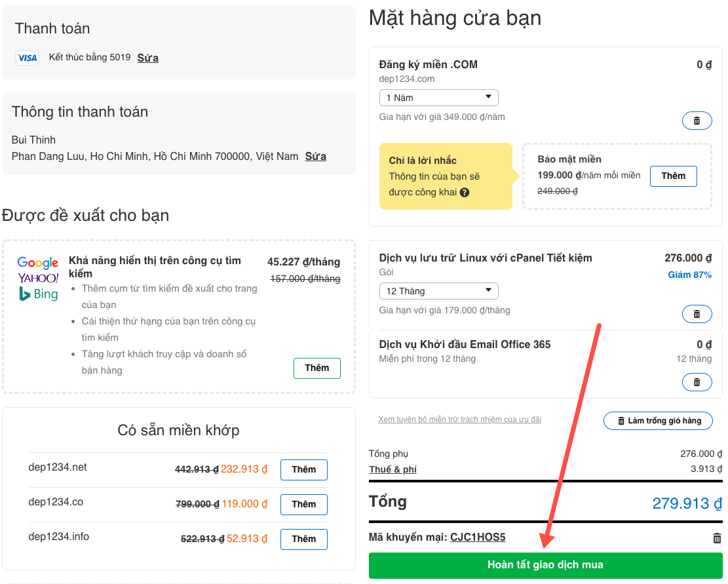Image resolution: width=728 pixels, height=584 pixels.
Task: Open the 12 Tháng hosting term dropdown
Action: [x=439, y=290]
